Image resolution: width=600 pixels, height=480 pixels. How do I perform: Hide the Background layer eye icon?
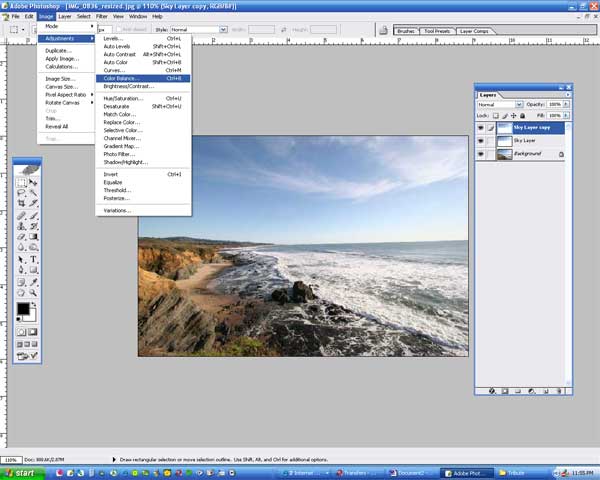pyautogui.click(x=481, y=154)
